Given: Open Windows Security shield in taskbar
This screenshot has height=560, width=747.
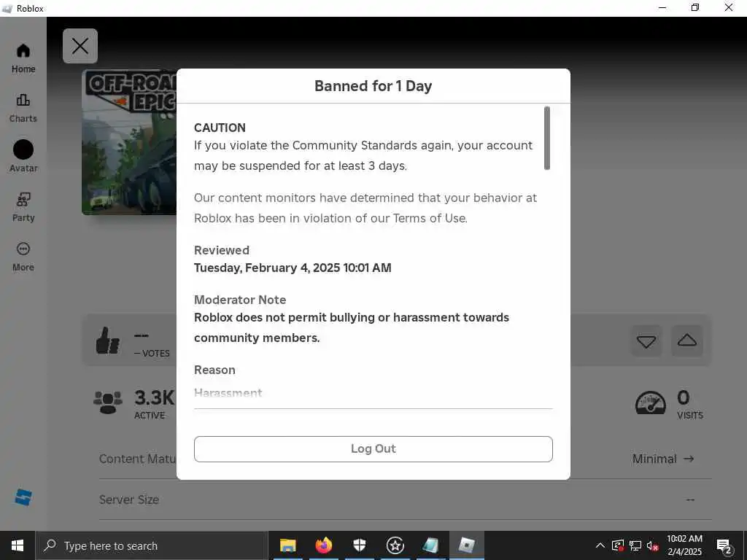Looking at the screenshot, I should (360, 545).
